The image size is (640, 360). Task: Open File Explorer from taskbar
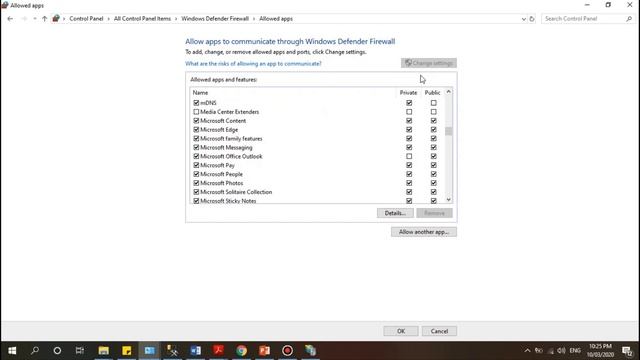pyautogui.click(x=104, y=351)
